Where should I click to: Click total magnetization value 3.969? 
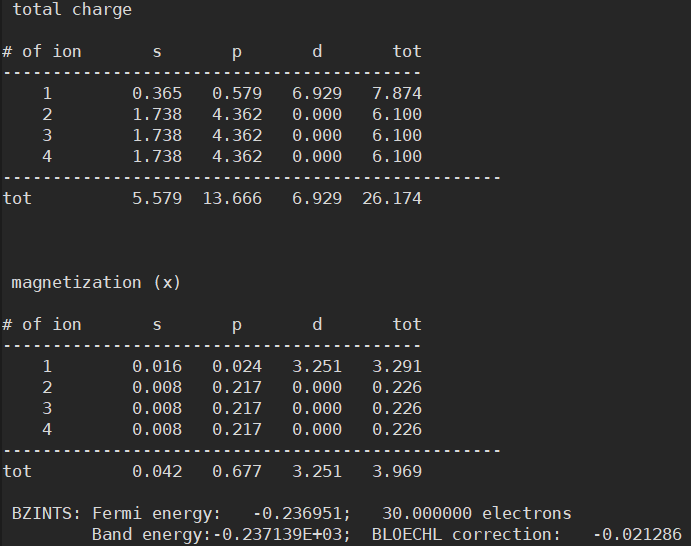[397, 472]
